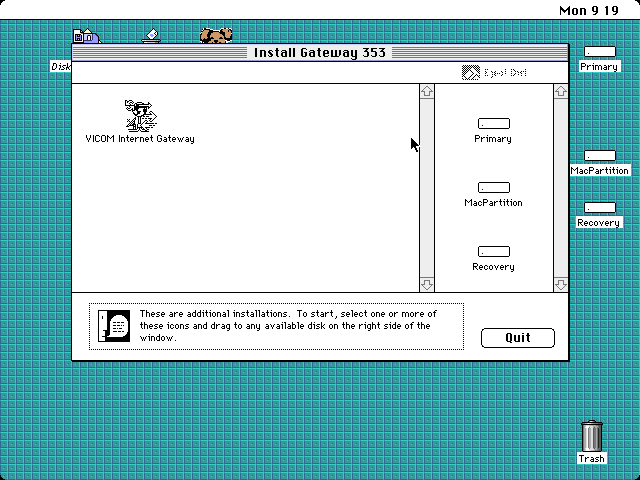Select the VICOM Internet Gateway installer icon
The image size is (640, 480).
(x=140, y=116)
